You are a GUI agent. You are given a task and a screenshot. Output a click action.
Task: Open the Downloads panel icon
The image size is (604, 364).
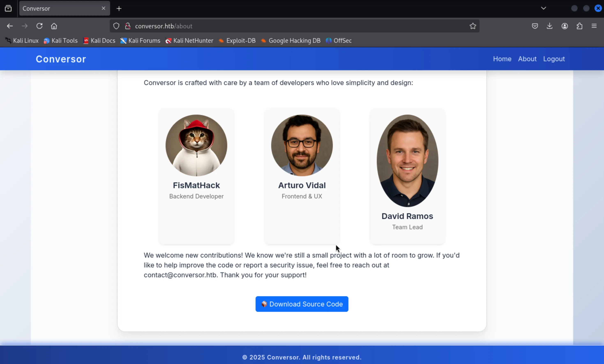[x=550, y=26]
